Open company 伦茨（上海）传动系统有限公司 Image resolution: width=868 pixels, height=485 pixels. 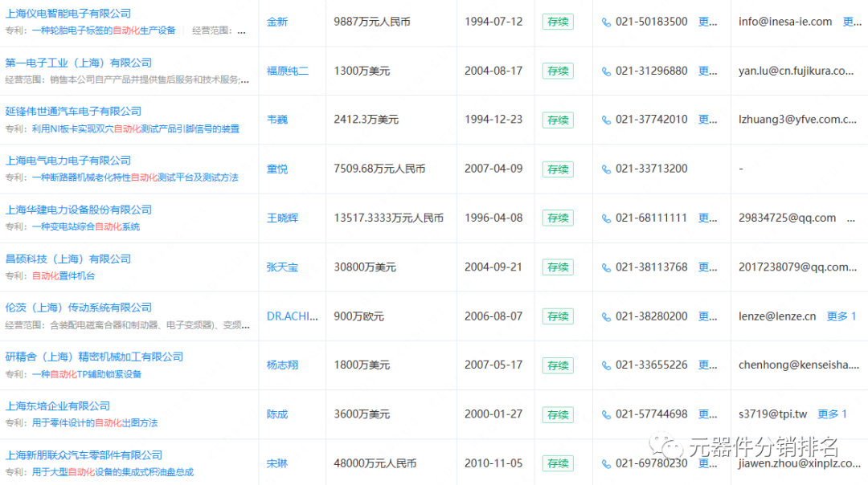click(x=78, y=308)
